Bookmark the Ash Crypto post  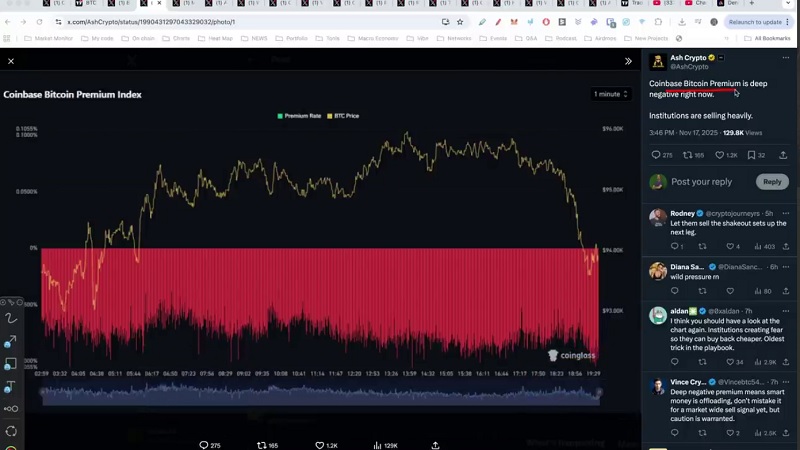755,155
